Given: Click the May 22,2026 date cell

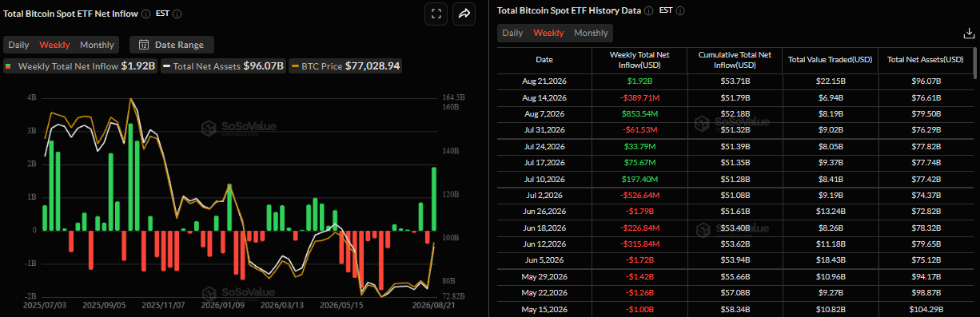Looking at the screenshot, I should [544, 293].
